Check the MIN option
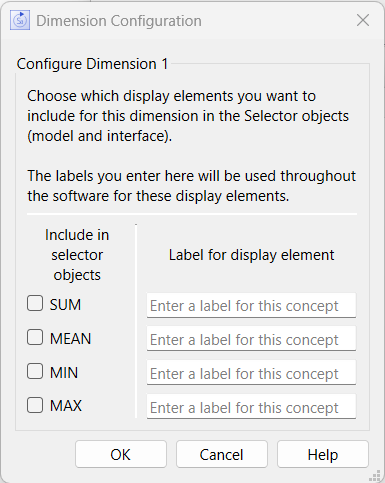 pyautogui.click(x=35, y=371)
